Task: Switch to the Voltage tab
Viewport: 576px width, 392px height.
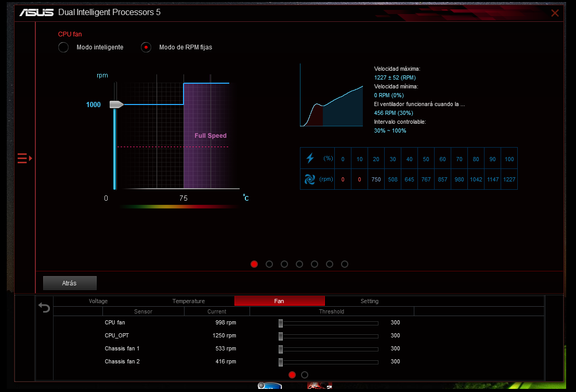Action: 98,301
